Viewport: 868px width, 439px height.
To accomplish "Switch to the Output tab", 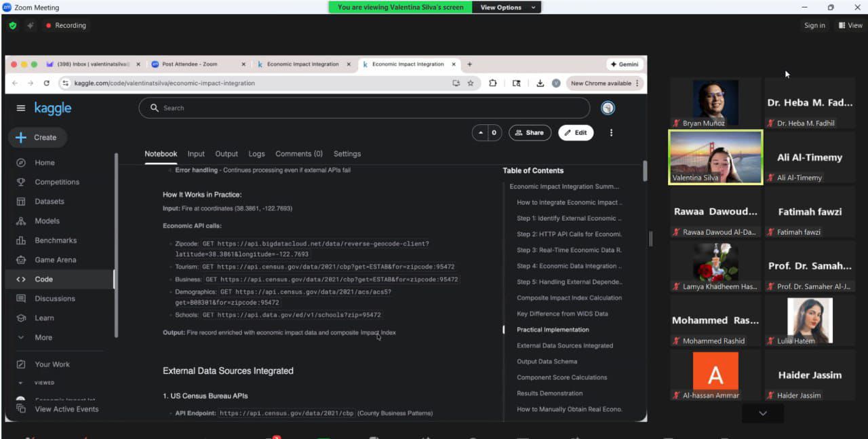I will pos(226,154).
